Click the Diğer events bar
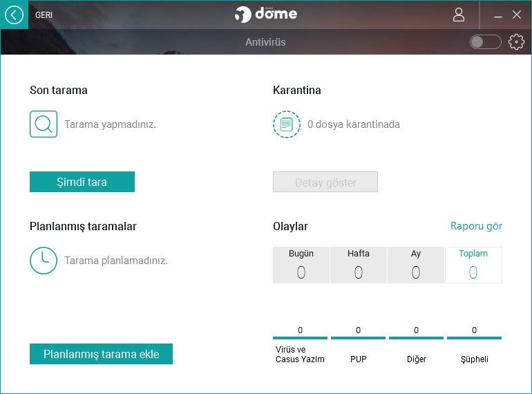Image resolution: width=532 pixels, height=394 pixels. [417, 338]
